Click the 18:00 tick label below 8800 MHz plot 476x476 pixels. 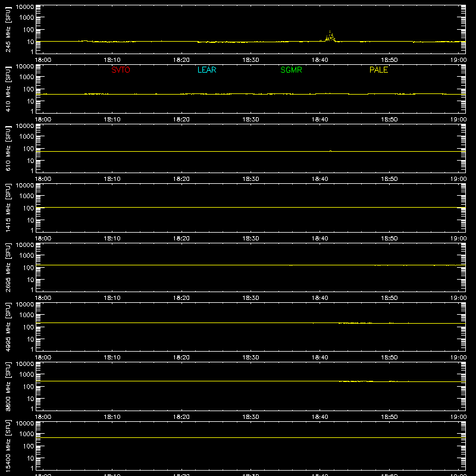[43, 417]
